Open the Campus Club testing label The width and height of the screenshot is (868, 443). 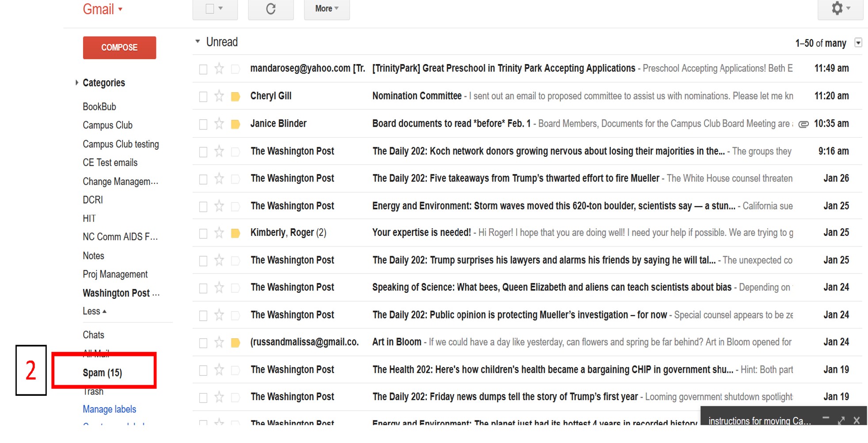[121, 144]
